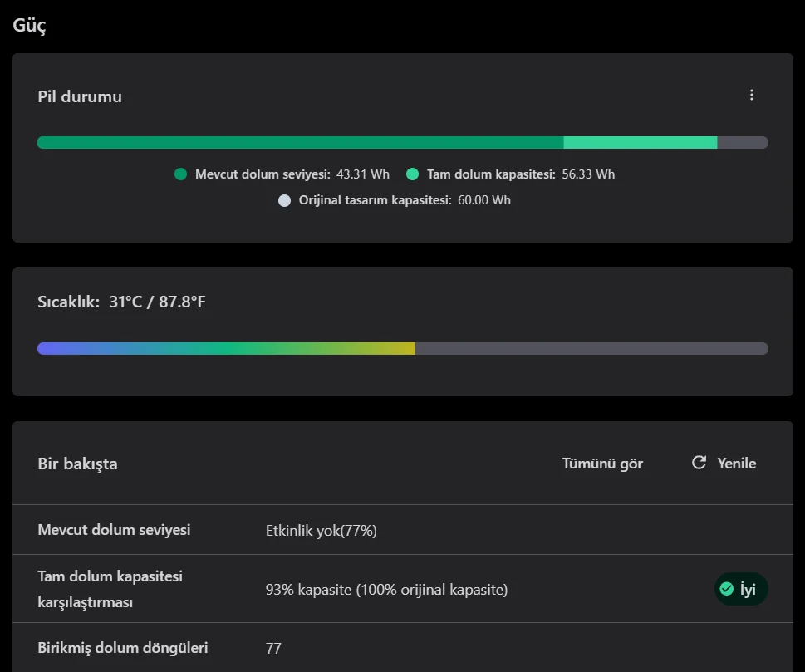
Task: Click the refresh icon beside Yenile
Action: click(699, 463)
